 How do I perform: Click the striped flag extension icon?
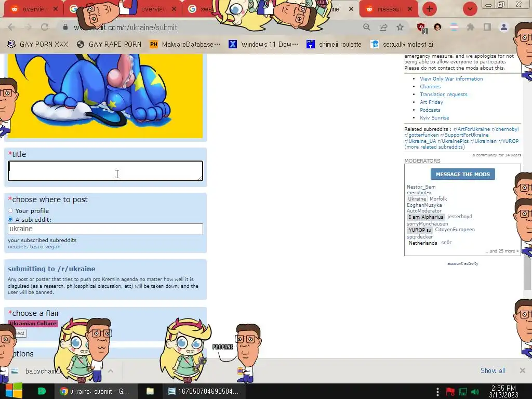pos(454,27)
